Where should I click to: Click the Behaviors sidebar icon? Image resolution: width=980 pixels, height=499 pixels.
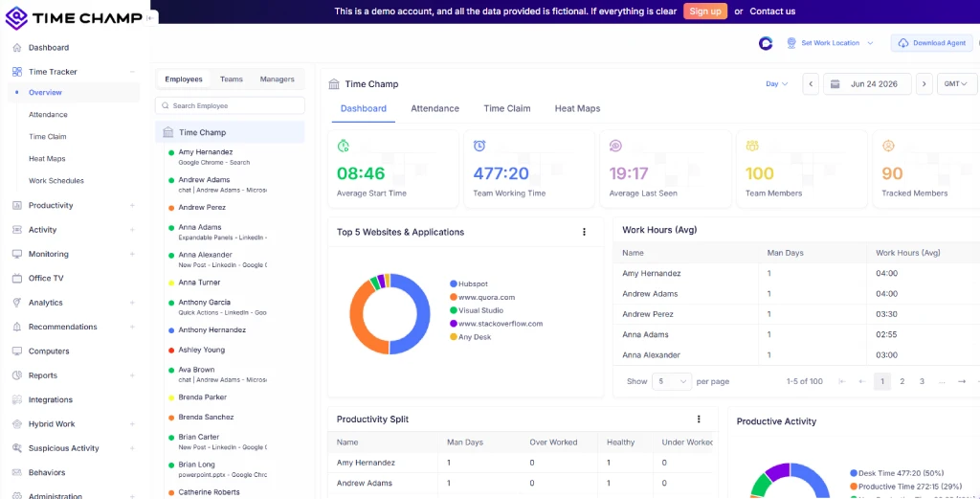[17, 473]
